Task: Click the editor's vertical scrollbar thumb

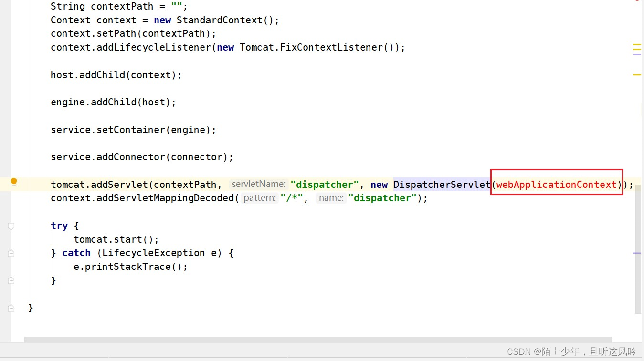Action: point(638,249)
